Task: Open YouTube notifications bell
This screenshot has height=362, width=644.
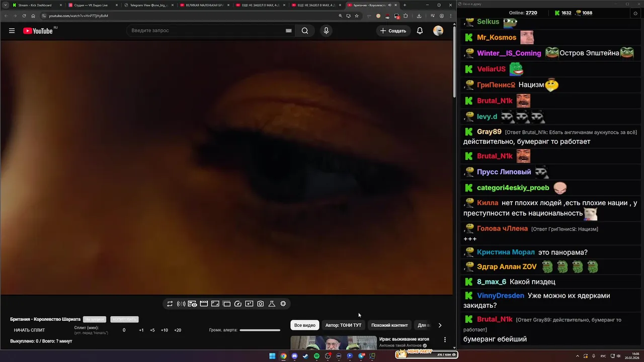Action: tap(420, 31)
